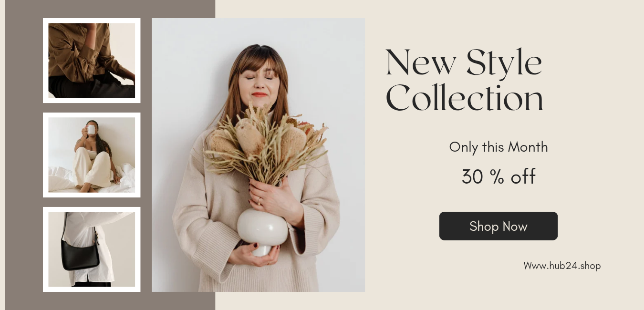Open the woman drinking from mug thumbnail
Image resolution: width=644 pixels, height=310 pixels.
(92, 155)
